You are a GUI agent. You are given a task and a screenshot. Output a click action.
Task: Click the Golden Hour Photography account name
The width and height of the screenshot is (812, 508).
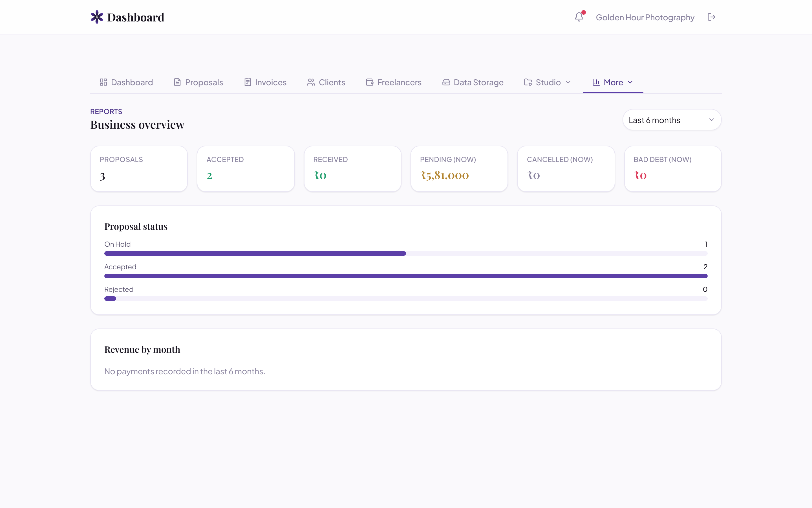pyautogui.click(x=645, y=17)
